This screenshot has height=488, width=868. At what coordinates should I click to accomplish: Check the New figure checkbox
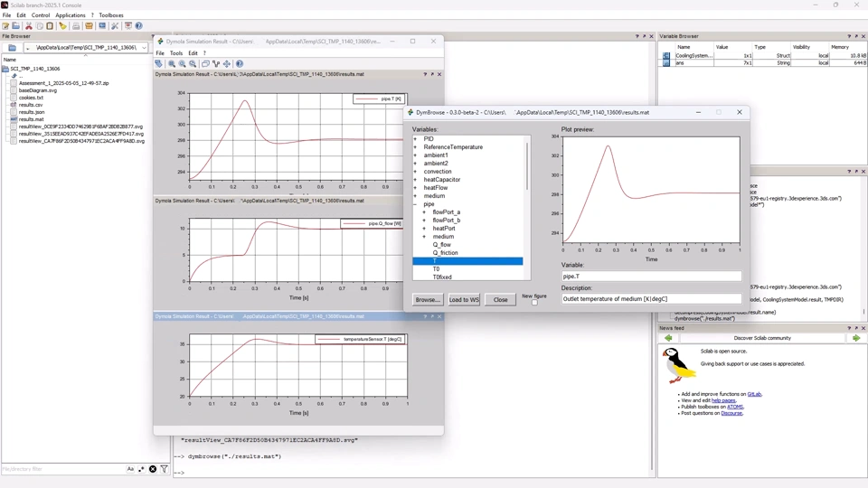click(x=534, y=303)
